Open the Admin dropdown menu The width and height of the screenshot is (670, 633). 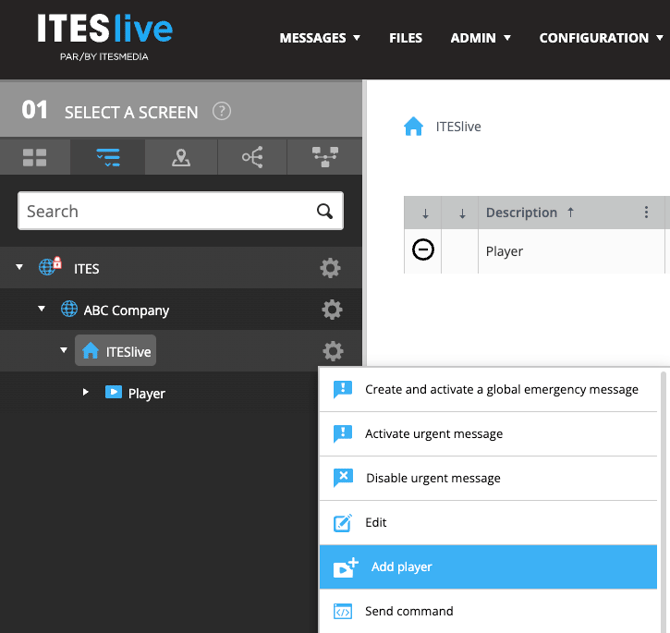click(480, 38)
